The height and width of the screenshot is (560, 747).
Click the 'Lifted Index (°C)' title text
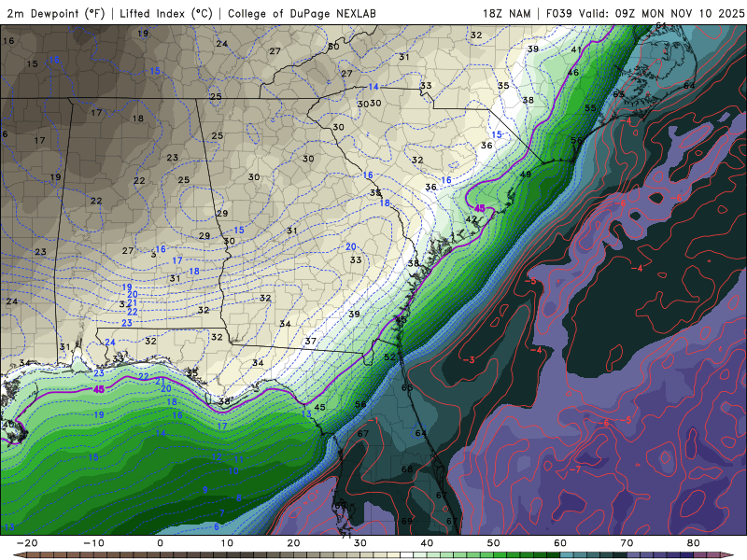click(166, 13)
